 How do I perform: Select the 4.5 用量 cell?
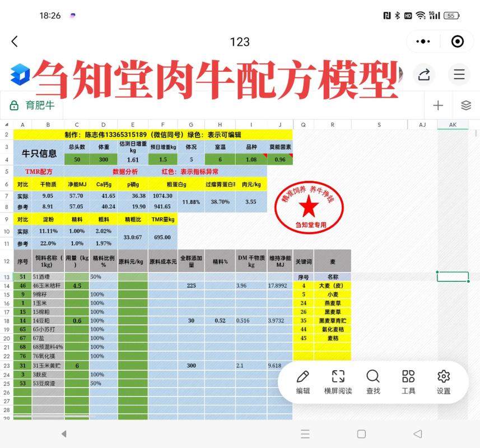click(77, 286)
